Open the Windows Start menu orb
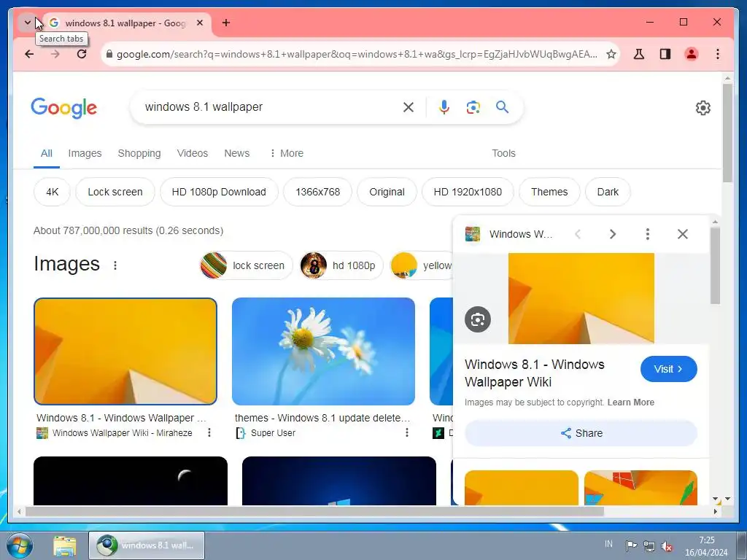This screenshot has width=747, height=560. [x=20, y=545]
